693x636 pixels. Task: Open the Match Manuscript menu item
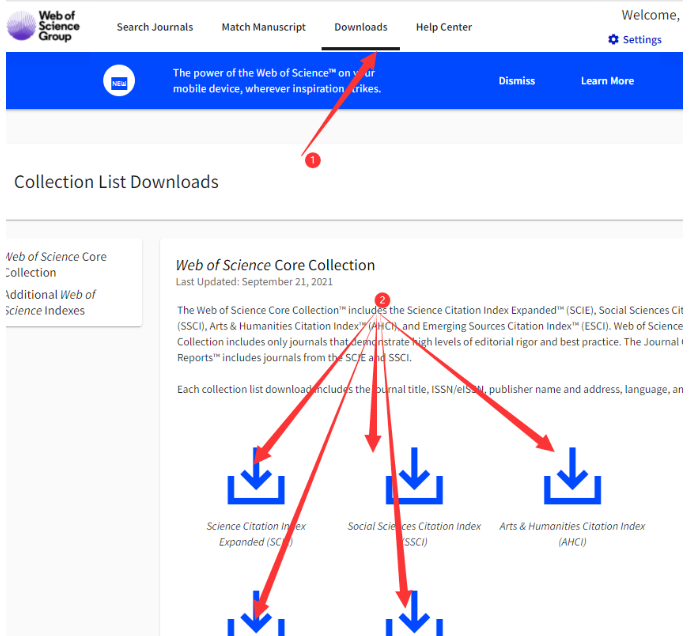pos(263,27)
